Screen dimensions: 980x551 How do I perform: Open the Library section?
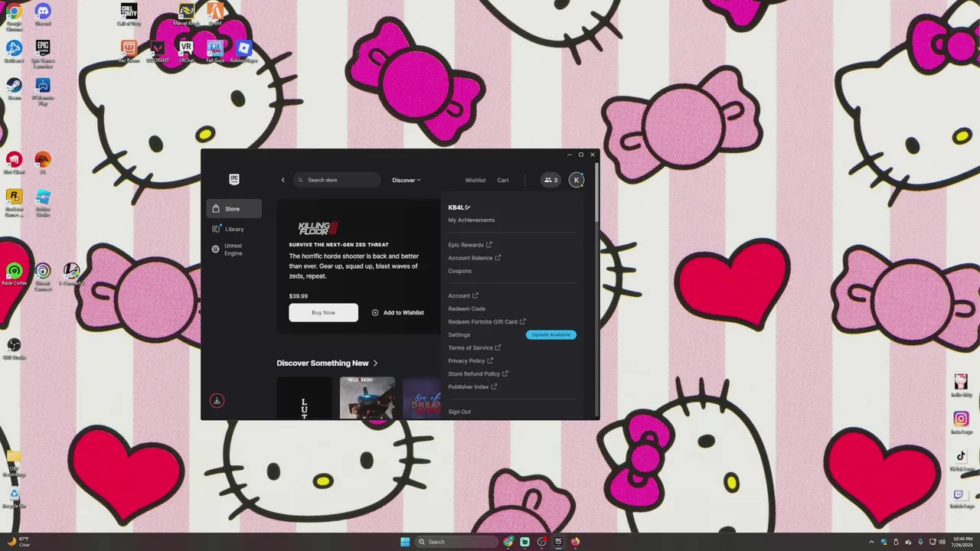pyautogui.click(x=234, y=229)
